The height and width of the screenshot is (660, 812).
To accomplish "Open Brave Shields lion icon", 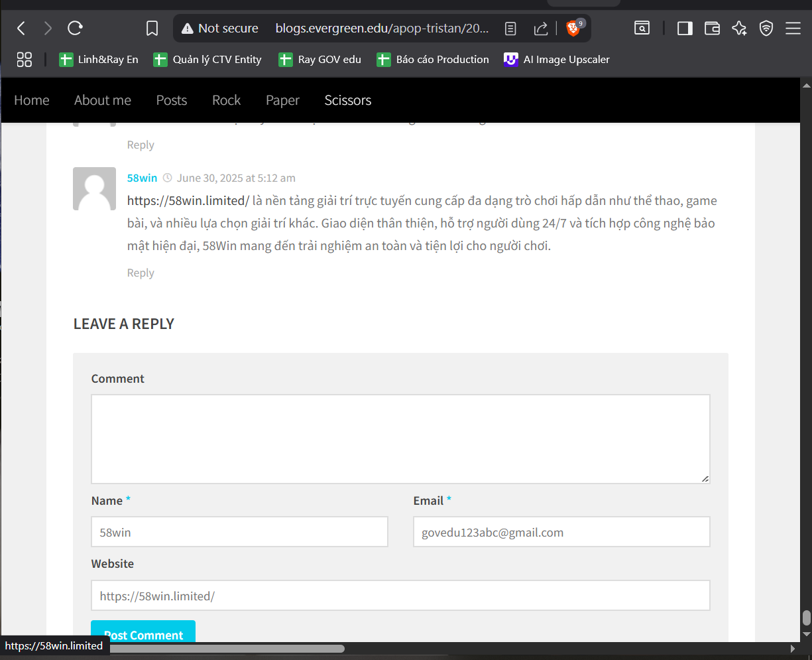I will pyautogui.click(x=574, y=28).
